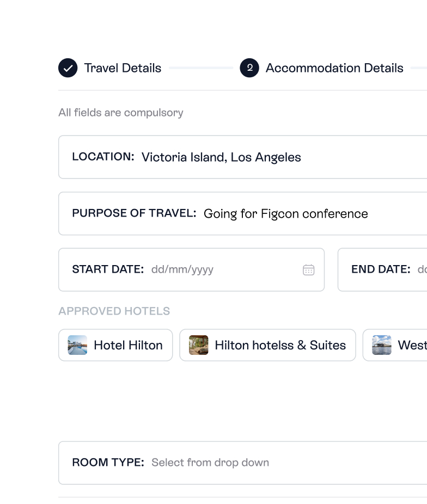The width and height of the screenshot is (427, 504).
Task: Click the Hotel Hilton thumbnail image
Action: (77, 345)
